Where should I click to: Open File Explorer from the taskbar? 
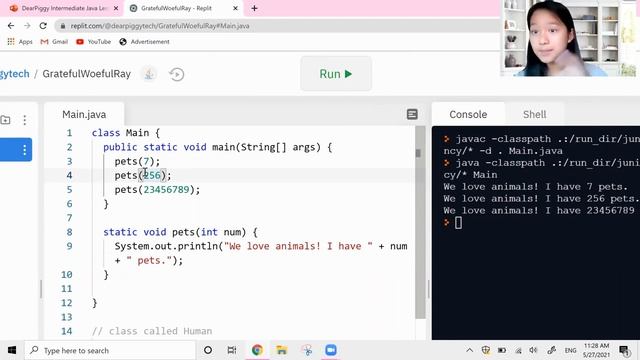tap(282, 350)
